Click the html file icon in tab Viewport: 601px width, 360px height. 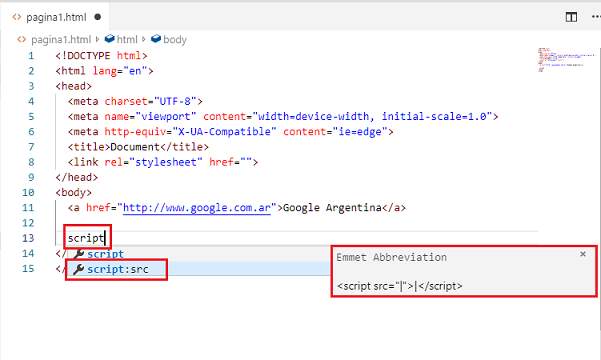click(x=16, y=17)
